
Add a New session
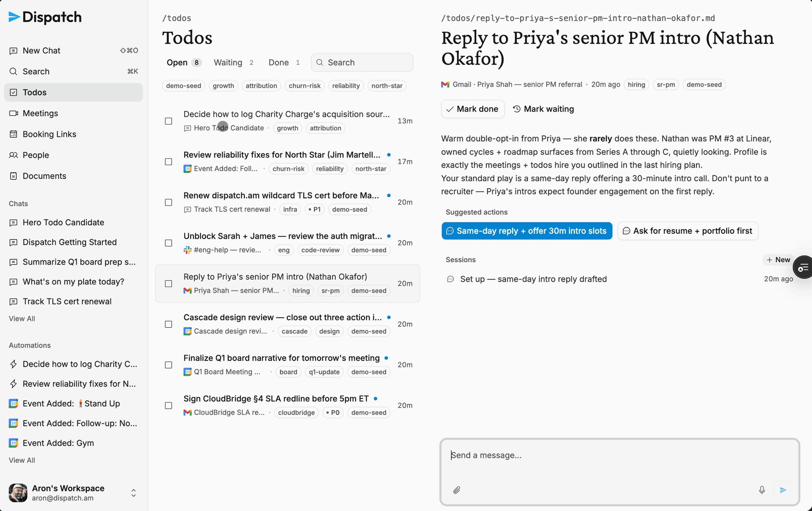pos(778,260)
